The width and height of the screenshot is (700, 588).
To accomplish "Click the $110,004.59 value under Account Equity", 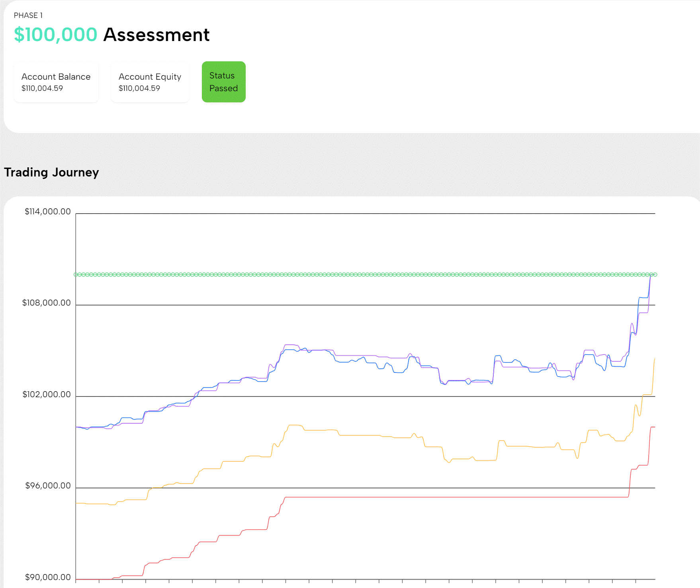I will coord(139,88).
